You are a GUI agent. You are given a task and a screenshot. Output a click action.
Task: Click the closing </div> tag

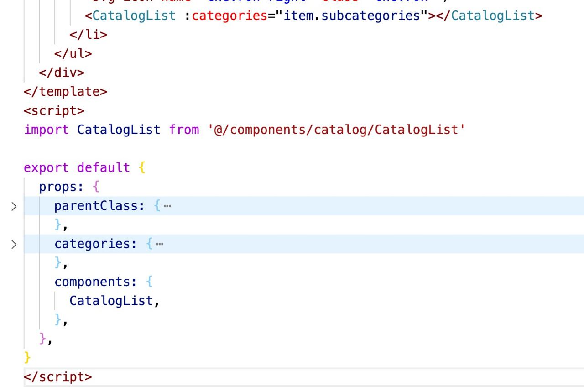[62, 73]
